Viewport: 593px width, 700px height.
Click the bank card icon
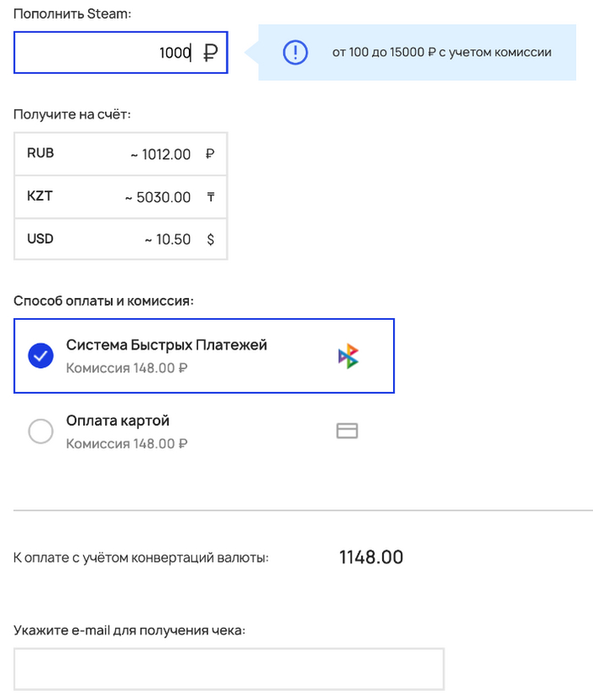[347, 431]
